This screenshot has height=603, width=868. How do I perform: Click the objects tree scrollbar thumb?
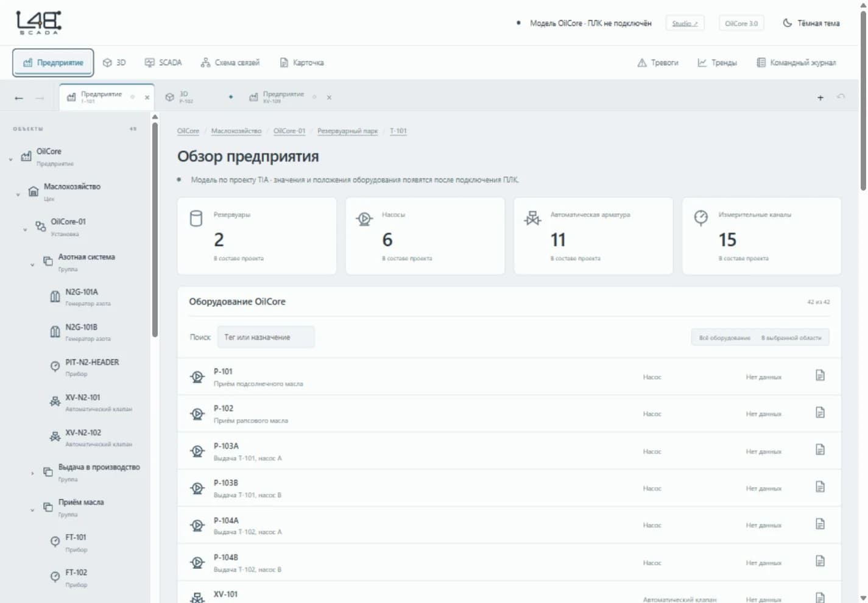(155, 229)
